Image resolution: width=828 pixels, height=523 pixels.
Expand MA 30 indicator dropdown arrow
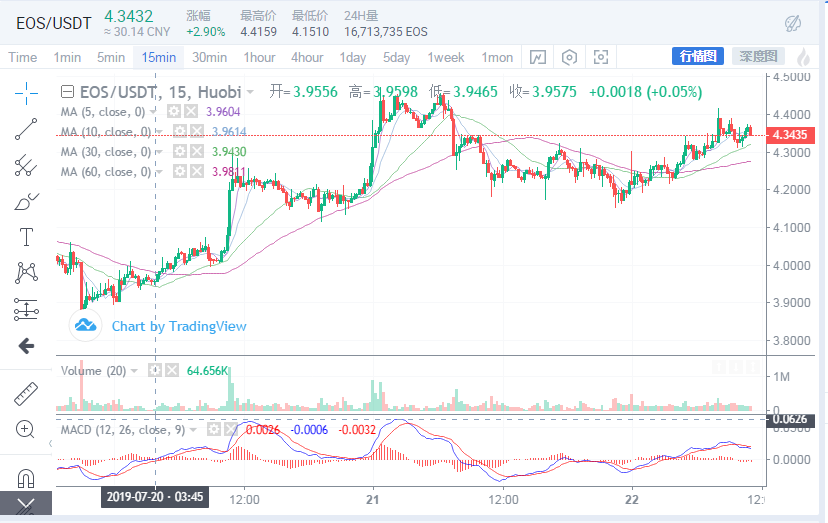click(159, 152)
